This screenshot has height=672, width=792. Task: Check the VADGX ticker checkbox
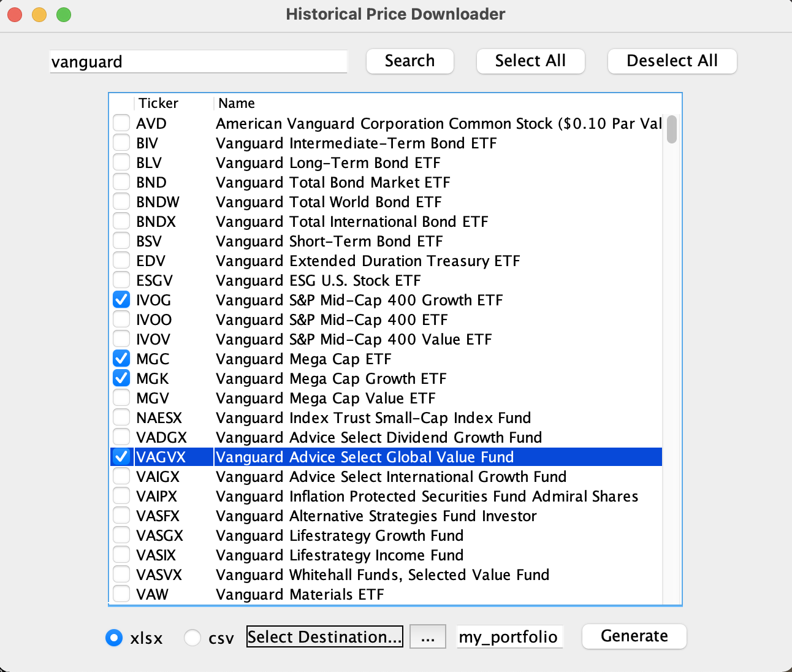pyautogui.click(x=121, y=437)
